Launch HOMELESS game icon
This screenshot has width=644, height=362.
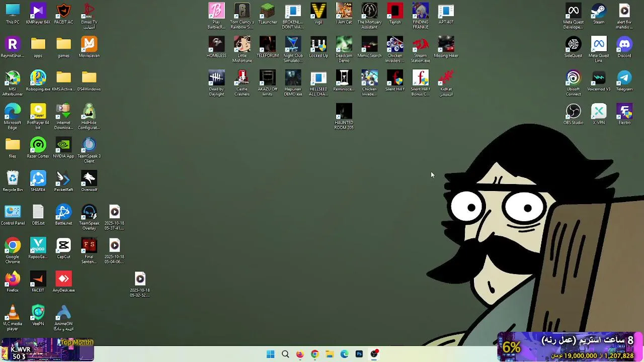pos(216,47)
